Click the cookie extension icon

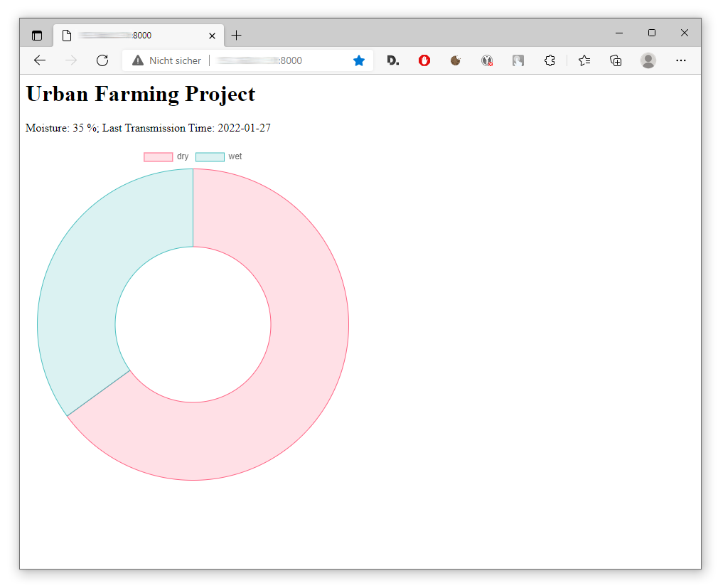(456, 60)
